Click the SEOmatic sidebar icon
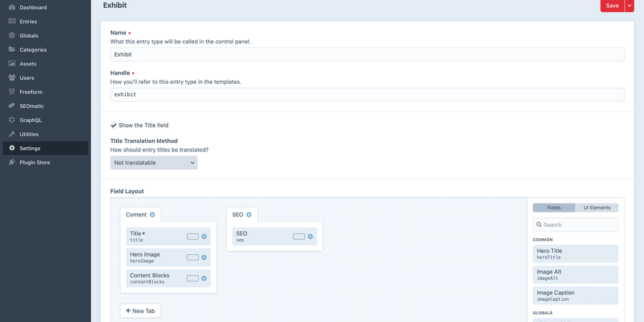The width and height of the screenshot is (644, 322). click(x=12, y=106)
